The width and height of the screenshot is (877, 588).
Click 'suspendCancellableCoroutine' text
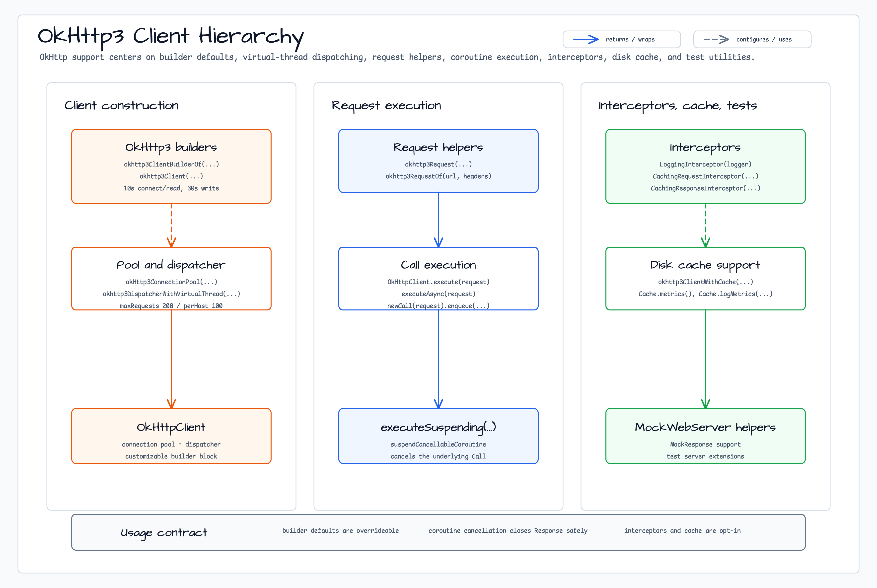[x=438, y=444]
